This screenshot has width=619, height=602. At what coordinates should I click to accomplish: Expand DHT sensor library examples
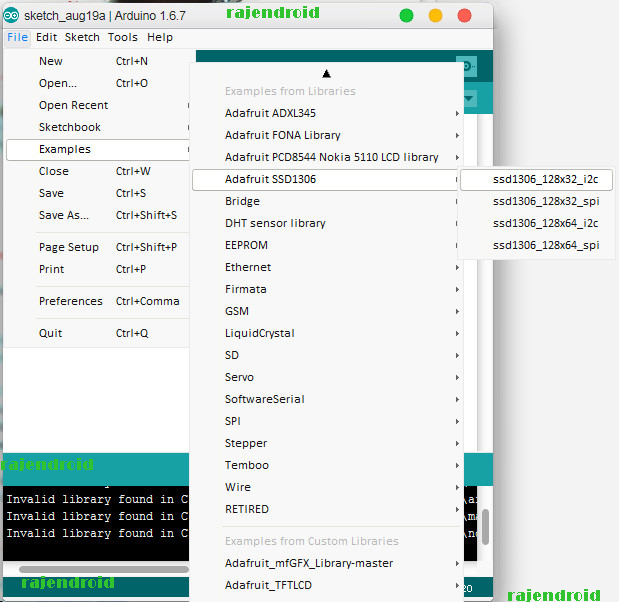(x=325, y=224)
